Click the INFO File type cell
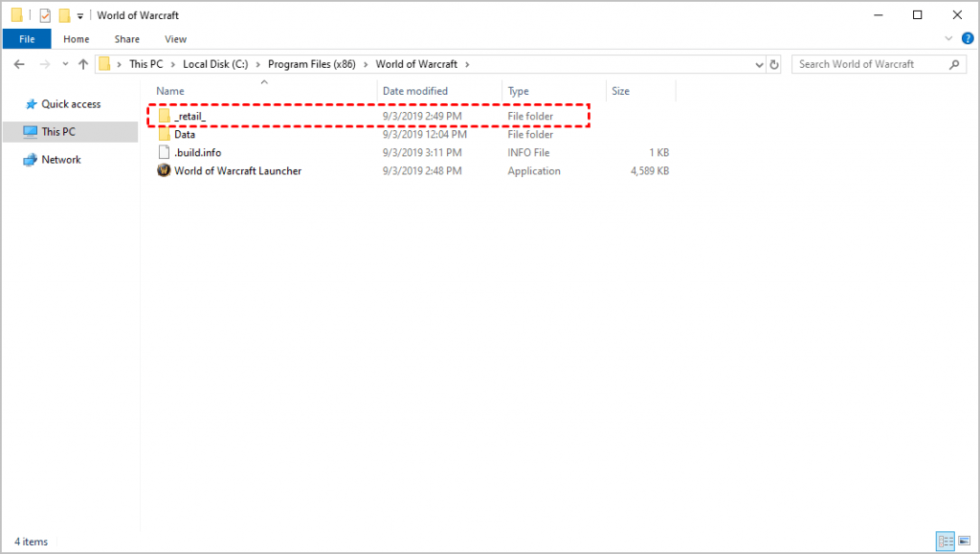Image resolution: width=980 pixels, height=554 pixels. [528, 152]
